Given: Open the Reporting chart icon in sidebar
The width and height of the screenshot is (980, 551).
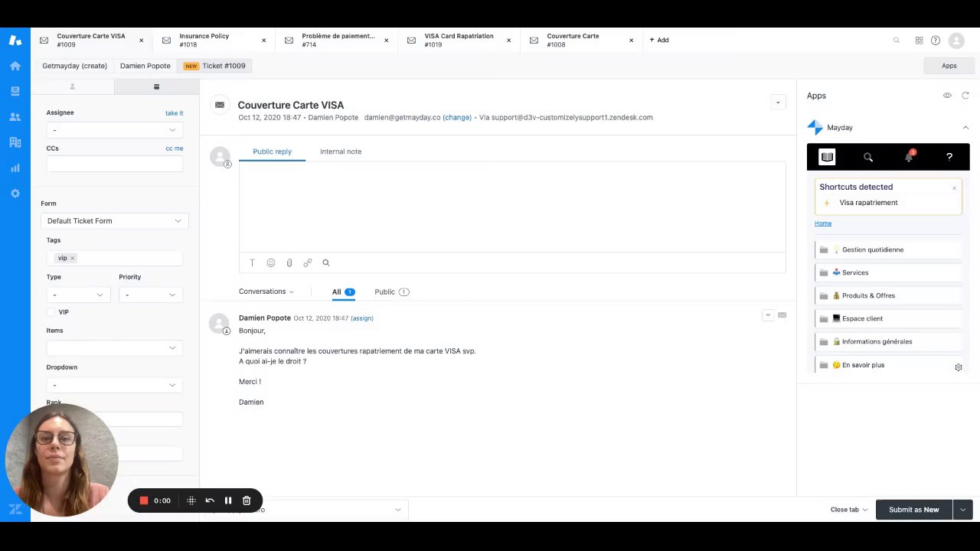Looking at the screenshot, I should 15,168.
